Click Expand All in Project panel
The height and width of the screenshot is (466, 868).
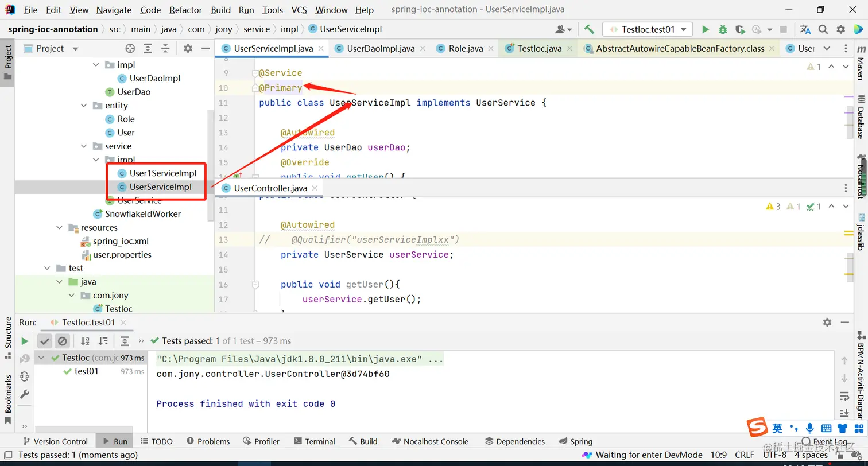(148, 49)
